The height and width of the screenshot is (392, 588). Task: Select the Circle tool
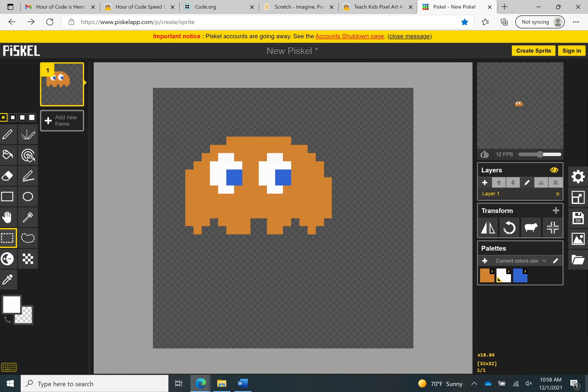[x=28, y=196]
